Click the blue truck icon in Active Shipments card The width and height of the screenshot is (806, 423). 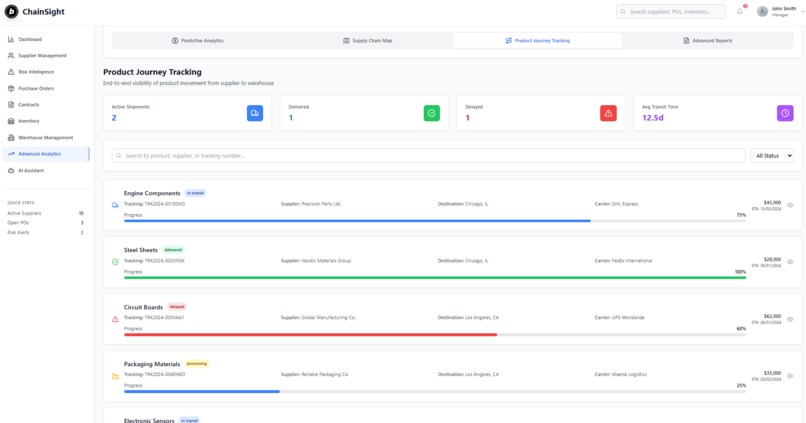pyautogui.click(x=254, y=113)
